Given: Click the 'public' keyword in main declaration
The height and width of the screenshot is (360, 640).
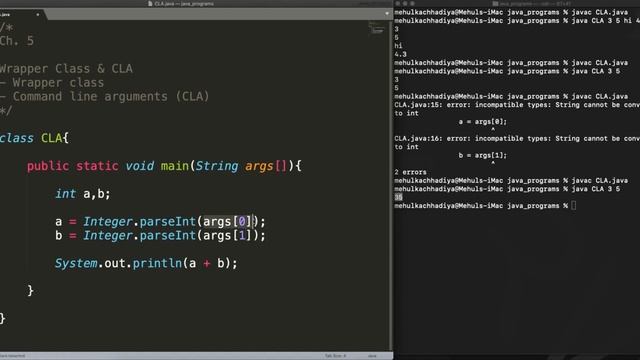Looking at the screenshot, I should click(x=48, y=166).
